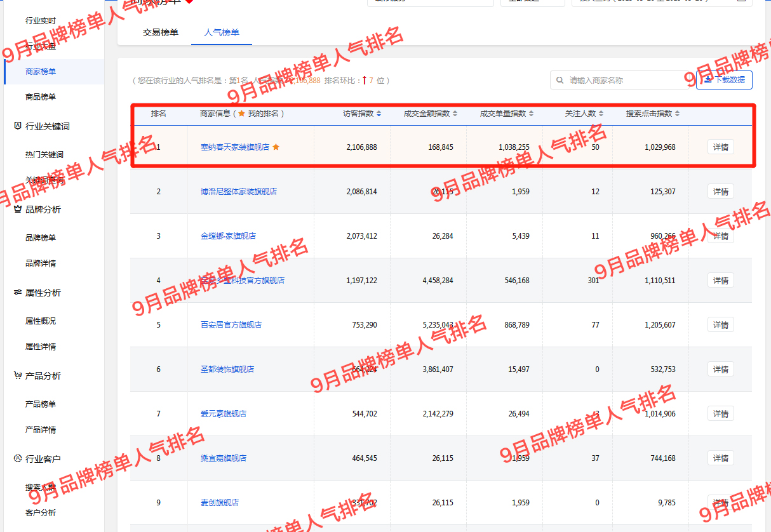This screenshot has height=532, width=771.
Task: Collapse the 属性分析 sidebar group
Action: click(43, 293)
